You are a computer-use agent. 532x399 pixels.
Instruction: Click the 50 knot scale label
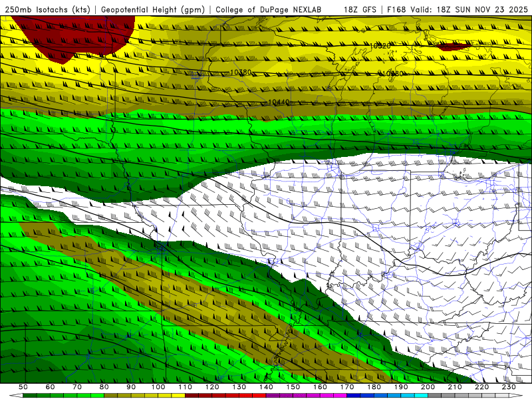pyautogui.click(x=23, y=387)
